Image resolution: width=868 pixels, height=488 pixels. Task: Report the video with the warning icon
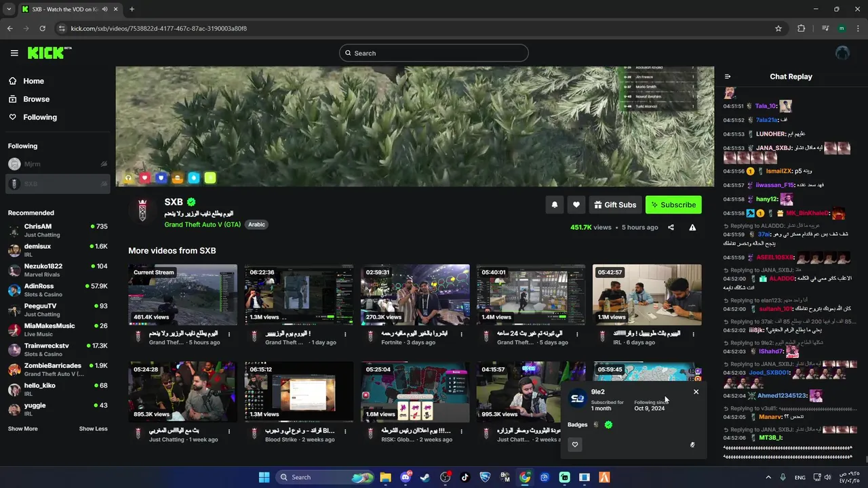point(692,228)
